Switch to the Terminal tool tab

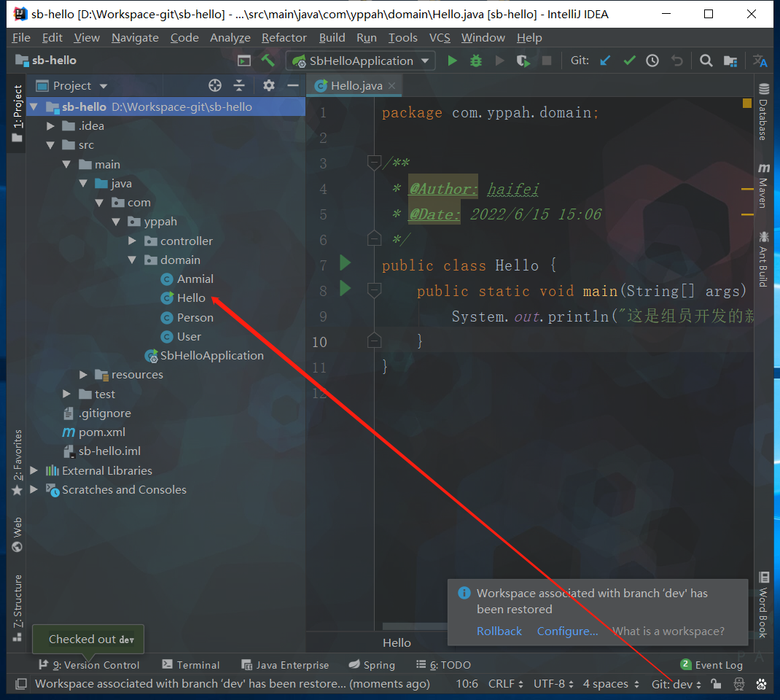[x=190, y=664]
